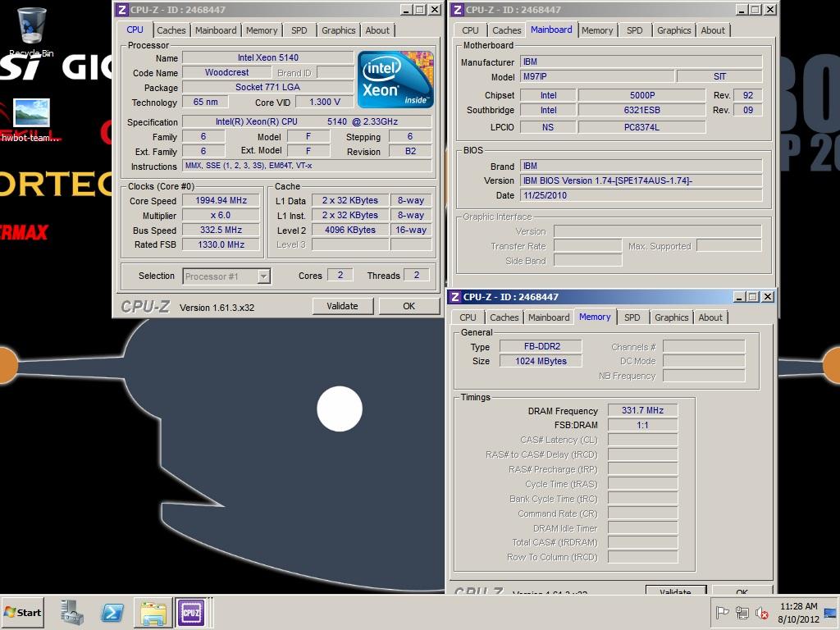This screenshot has width=840, height=630.
Task: Click the specification Intel(R) Xeon(R) CPU field
Action: pyautogui.click(x=307, y=121)
